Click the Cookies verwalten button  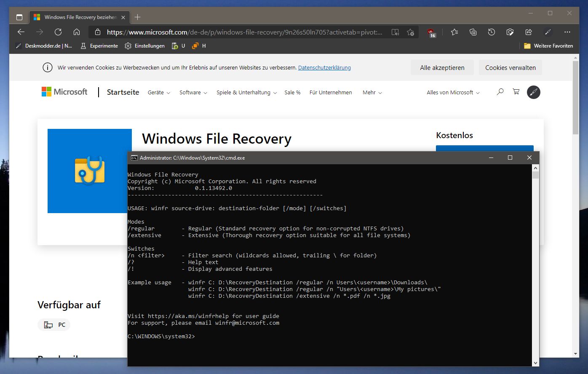(510, 67)
